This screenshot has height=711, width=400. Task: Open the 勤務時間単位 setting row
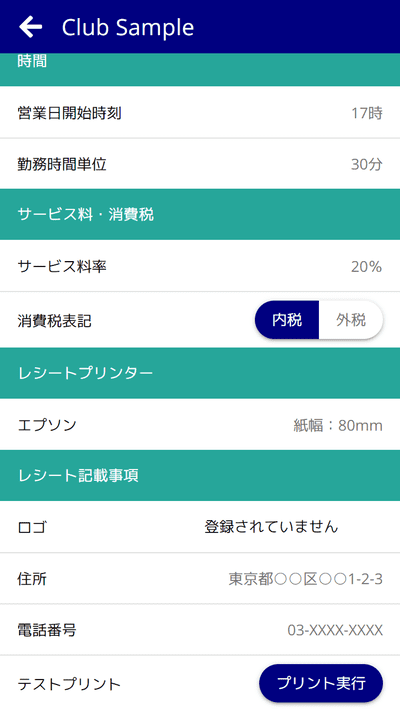click(x=200, y=164)
